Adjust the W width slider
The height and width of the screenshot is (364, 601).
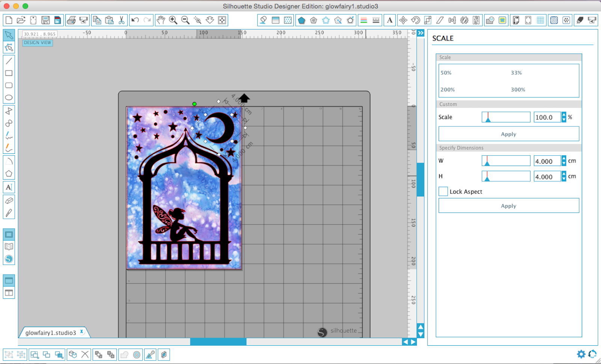point(506,161)
